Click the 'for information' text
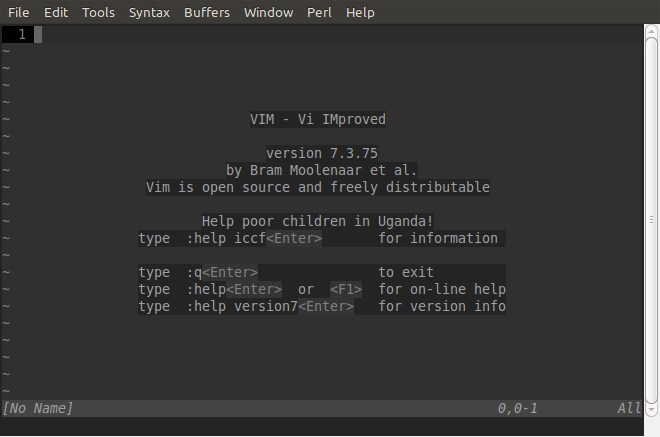Image resolution: width=660 pixels, height=437 pixels. pyautogui.click(x=438, y=238)
